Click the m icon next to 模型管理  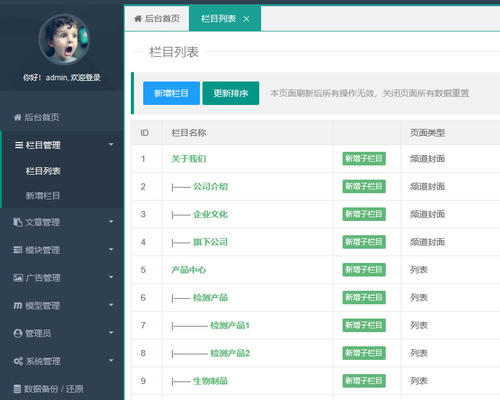click(18, 305)
